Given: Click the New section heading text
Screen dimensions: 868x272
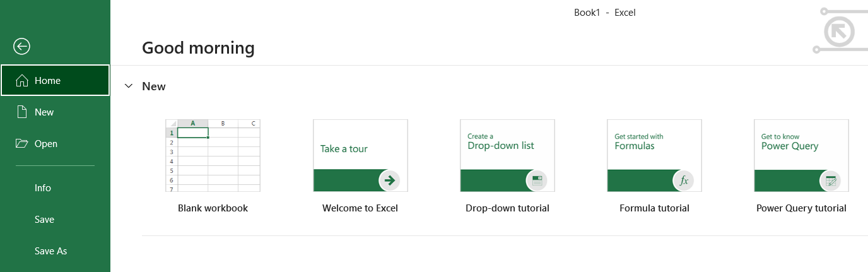Looking at the screenshot, I should [154, 86].
